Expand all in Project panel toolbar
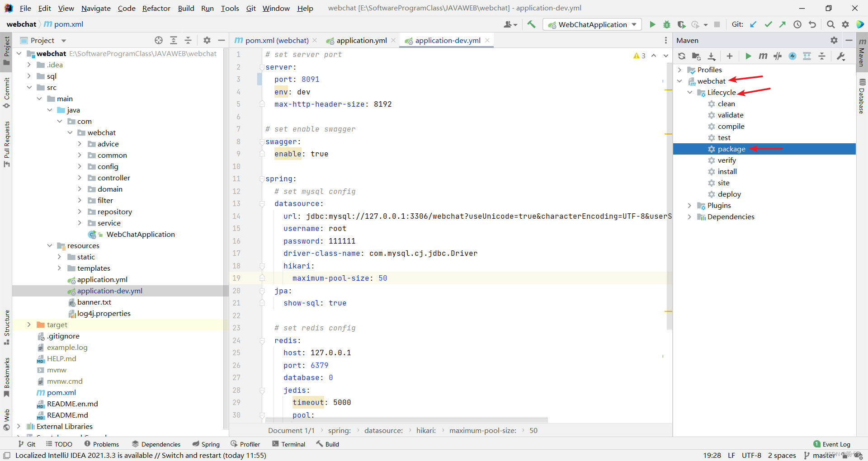Image resolution: width=868 pixels, height=461 pixels. point(174,40)
